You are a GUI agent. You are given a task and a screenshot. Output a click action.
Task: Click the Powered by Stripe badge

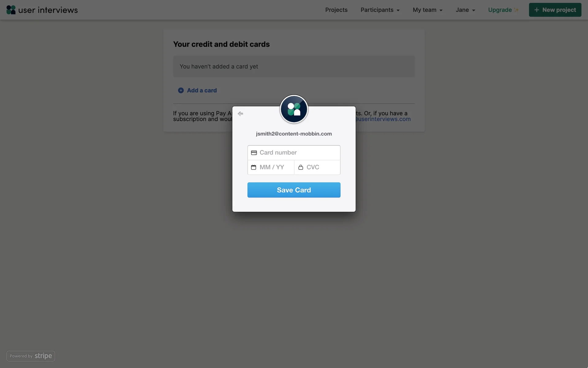click(x=31, y=356)
